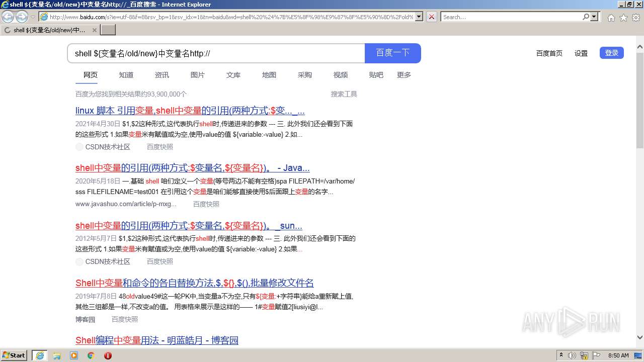Open file explorer folder in taskbar

tap(57, 355)
